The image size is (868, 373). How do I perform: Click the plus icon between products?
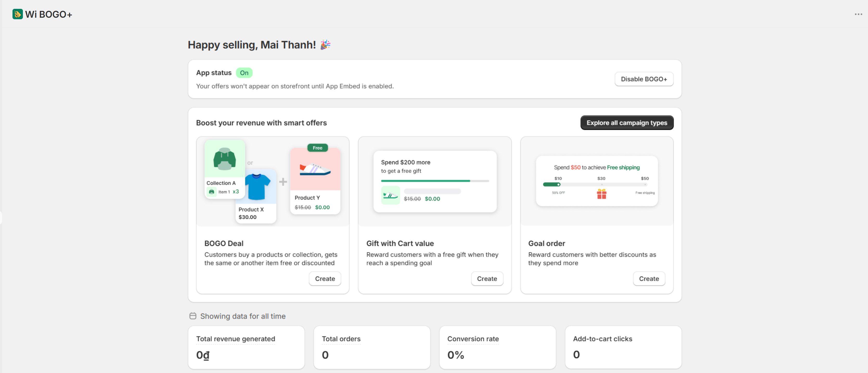click(x=283, y=182)
